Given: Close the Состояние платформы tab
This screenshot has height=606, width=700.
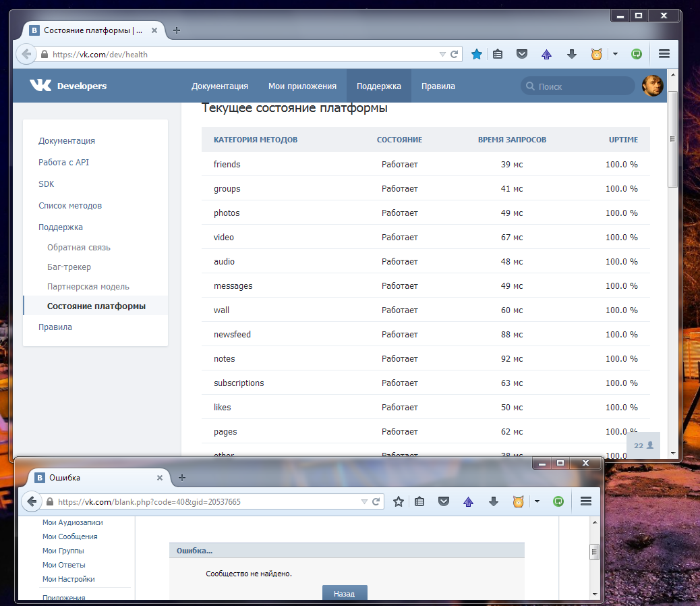Looking at the screenshot, I should [x=154, y=30].
